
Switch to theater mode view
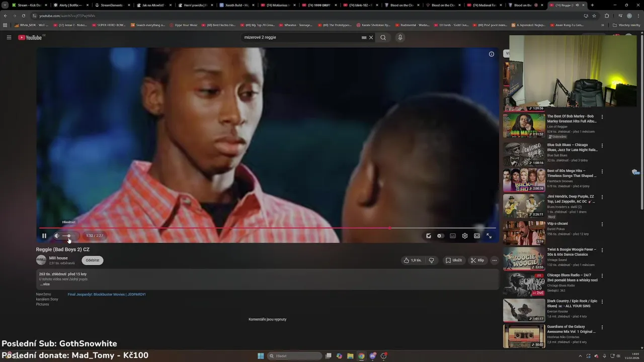tap(477, 236)
